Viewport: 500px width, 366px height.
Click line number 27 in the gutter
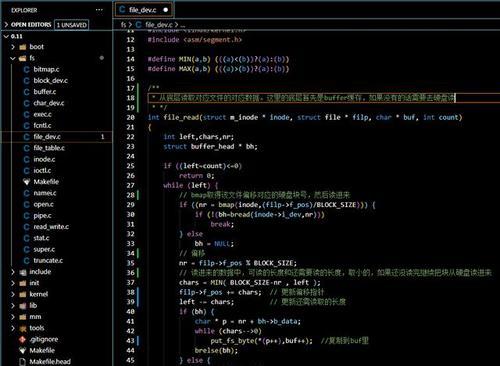coord(130,185)
